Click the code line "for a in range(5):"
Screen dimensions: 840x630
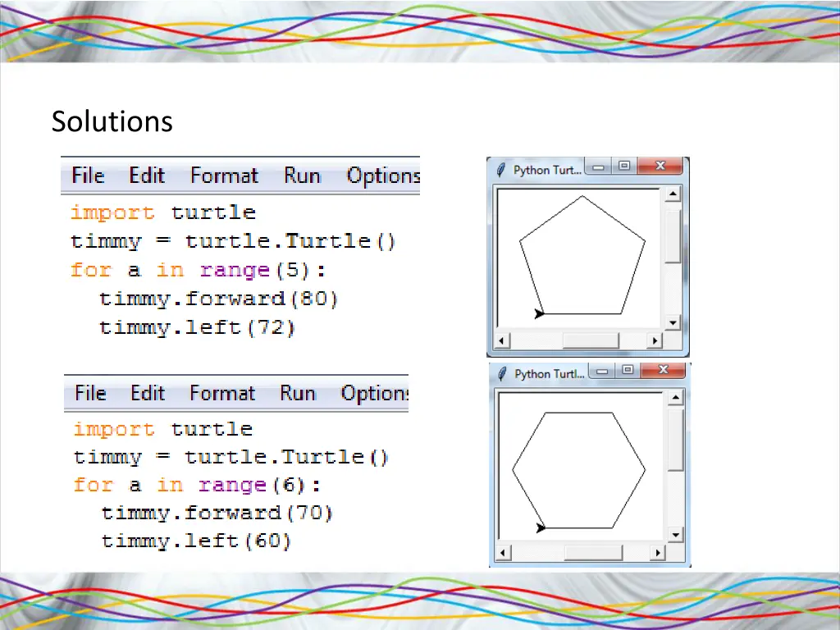pos(198,271)
